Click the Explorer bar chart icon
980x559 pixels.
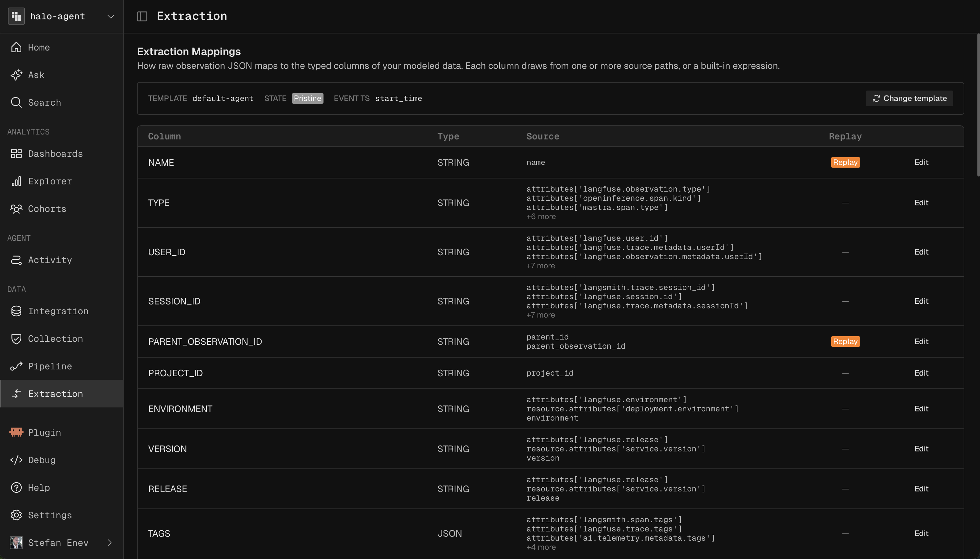[16, 181]
